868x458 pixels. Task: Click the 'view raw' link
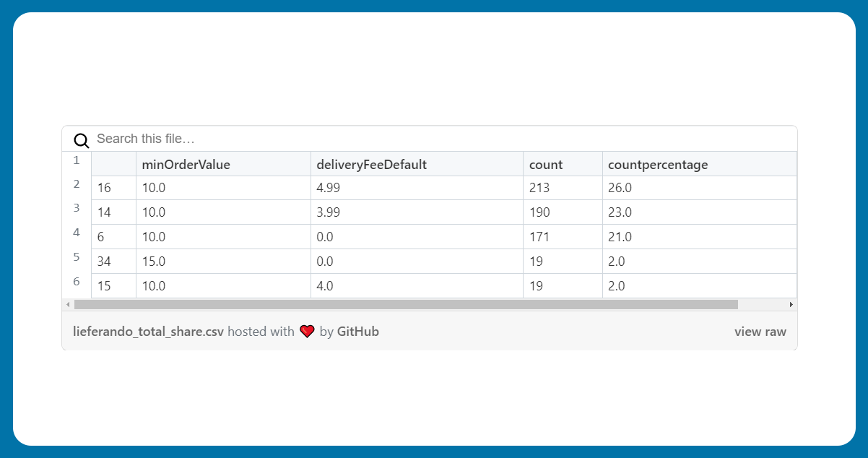(x=760, y=332)
